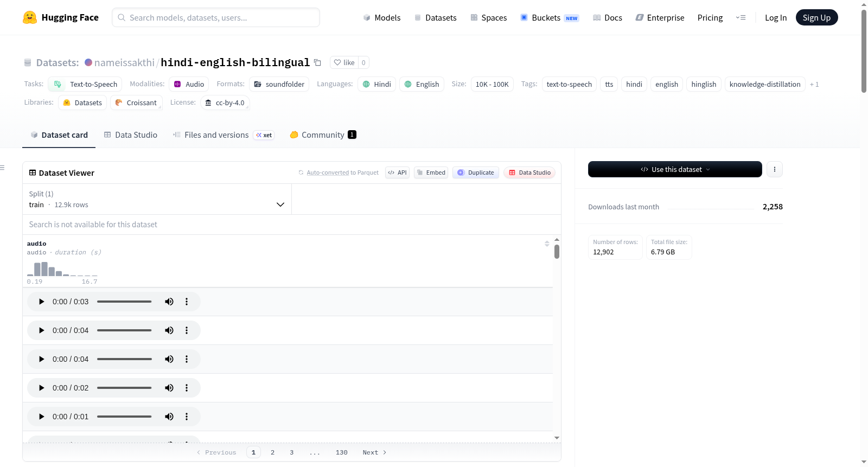Open the Community tab
The image size is (868, 467).
point(323,135)
